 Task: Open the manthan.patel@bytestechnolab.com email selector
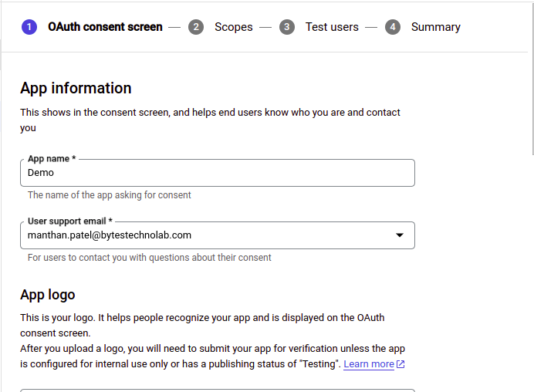click(x=218, y=235)
